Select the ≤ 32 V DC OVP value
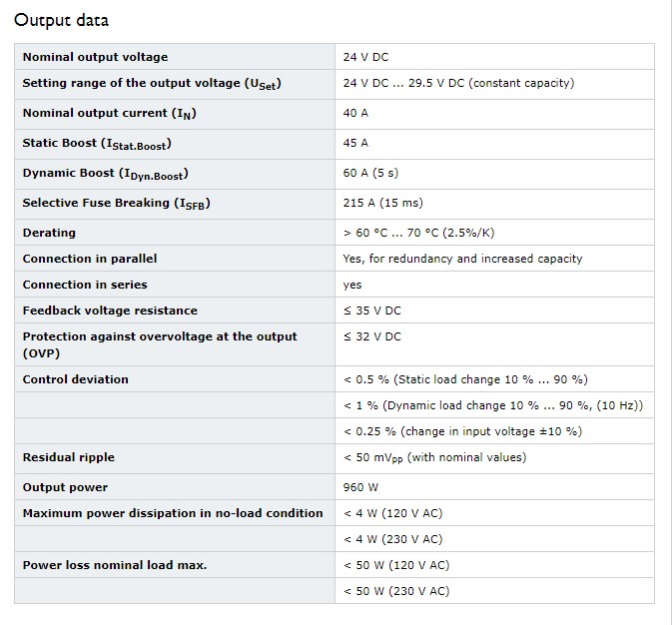 pyautogui.click(x=372, y=336)
